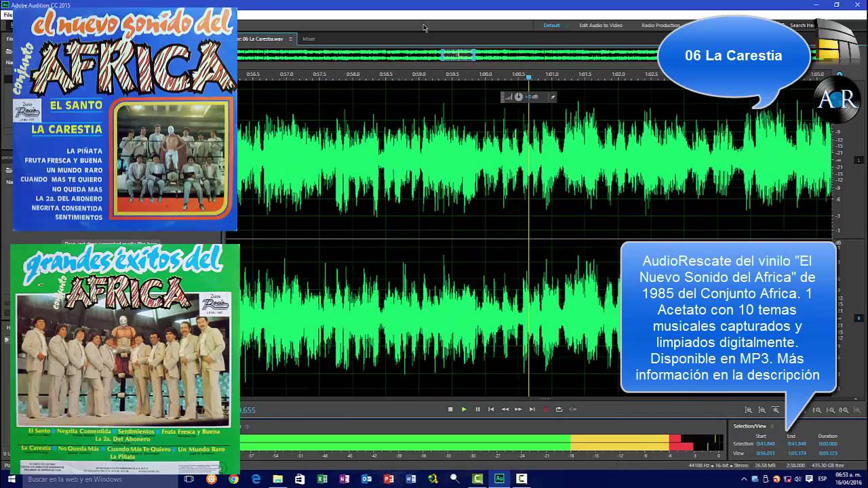Image resolution: width=868 pixels, height=488 pixels.
Task: Open Microsoft Edge from the taskbar
Action: pyautogui.click(x=256, y=479)
